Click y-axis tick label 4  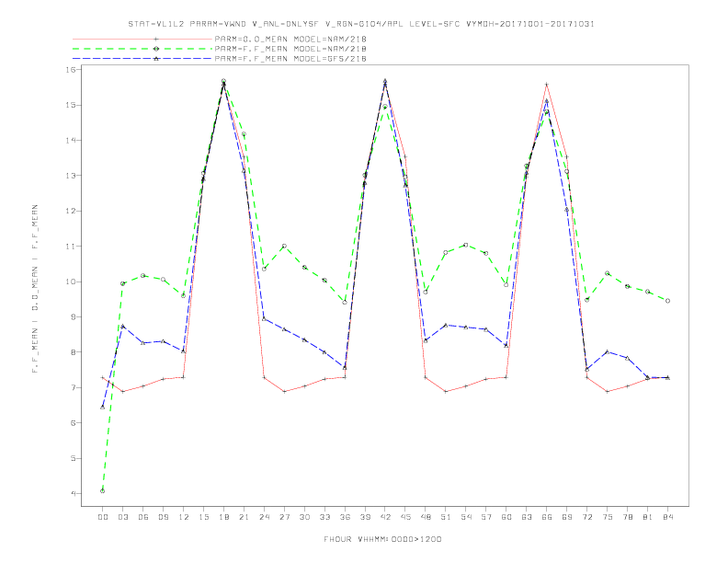click(73, 493)
